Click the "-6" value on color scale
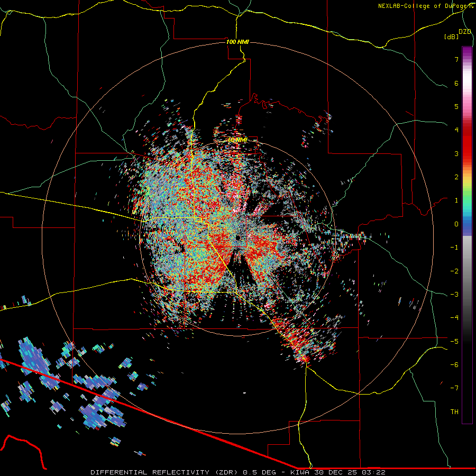The height and width of the screenshot is (476, 476). (x=454, y=365)
